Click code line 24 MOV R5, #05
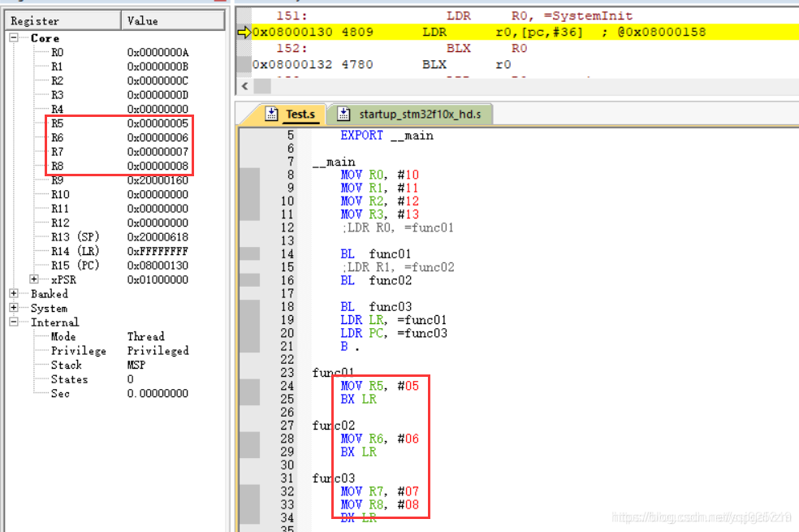 [380, 386]
